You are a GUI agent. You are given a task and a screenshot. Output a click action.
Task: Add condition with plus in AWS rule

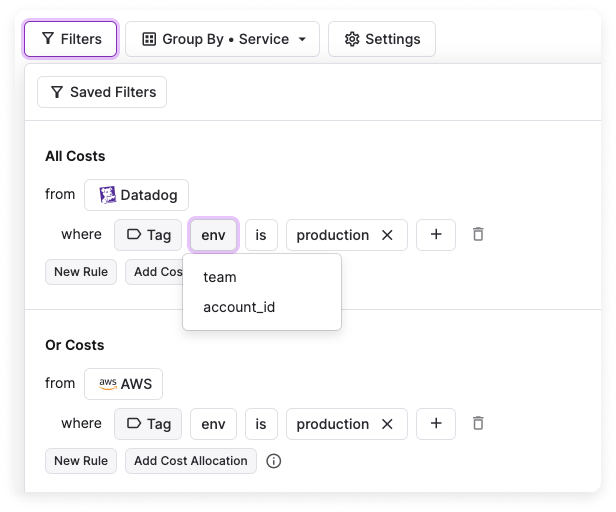436,423
